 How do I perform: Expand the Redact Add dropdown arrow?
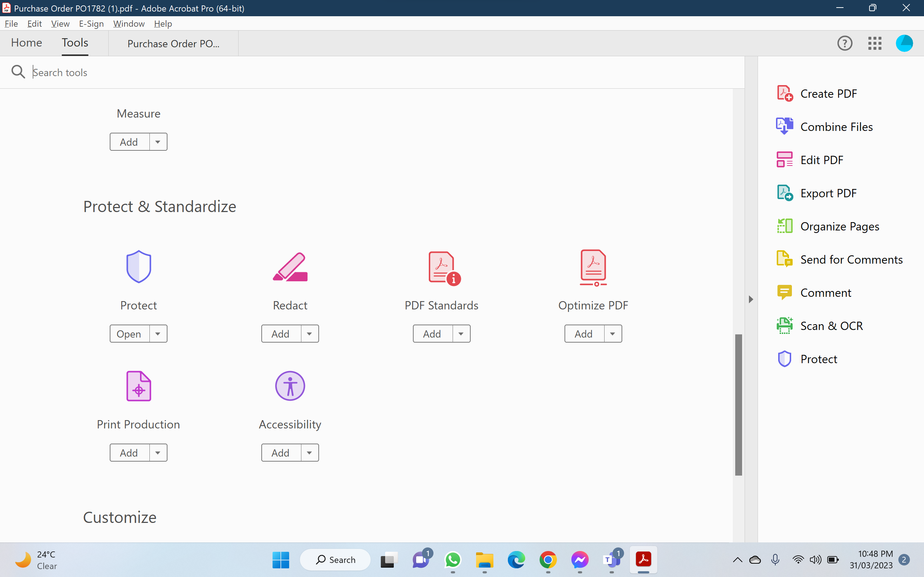click(x=309, y=333)
